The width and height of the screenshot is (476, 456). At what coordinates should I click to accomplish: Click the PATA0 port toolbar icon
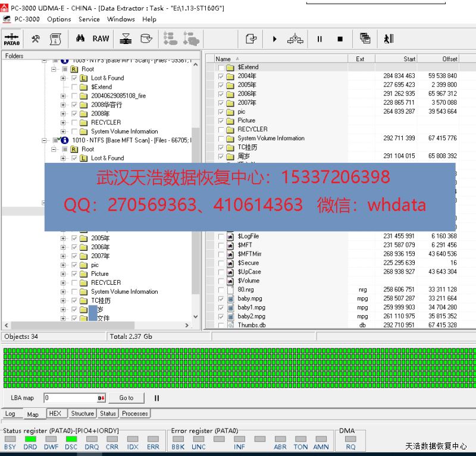click(x=11, y=39)
